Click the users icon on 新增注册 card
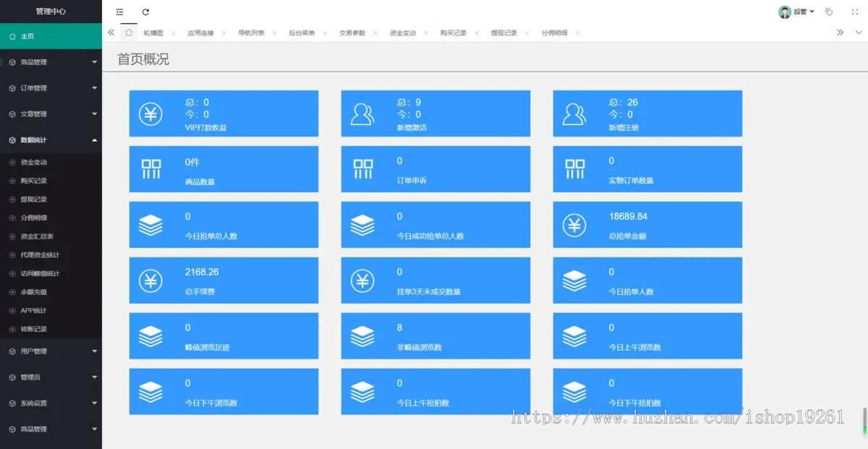 point(574,114)
